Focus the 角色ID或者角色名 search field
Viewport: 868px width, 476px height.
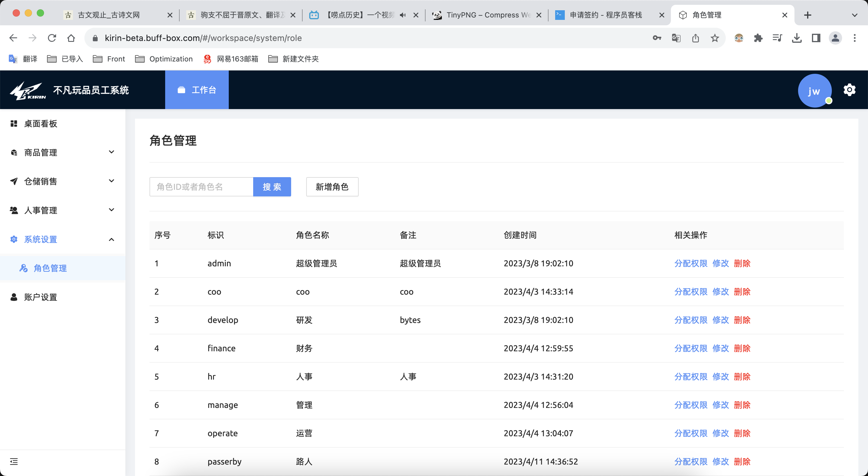[201, 186]
